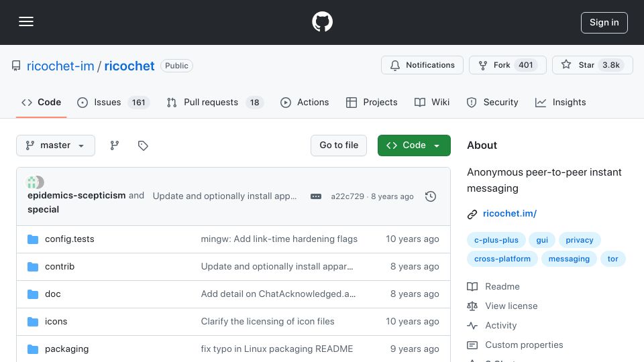Fork the repository
Image resolution: width=644 pixels, height=362 pixels.
point(508,65)
